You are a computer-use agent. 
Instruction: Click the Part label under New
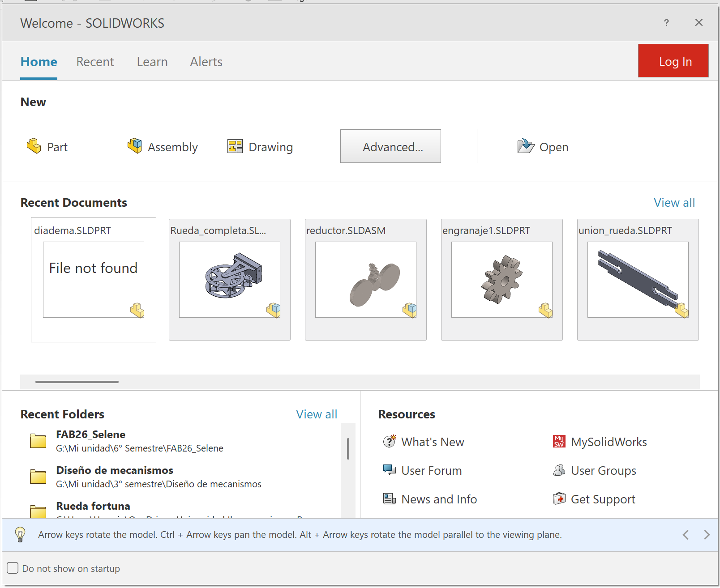(57, 147)
